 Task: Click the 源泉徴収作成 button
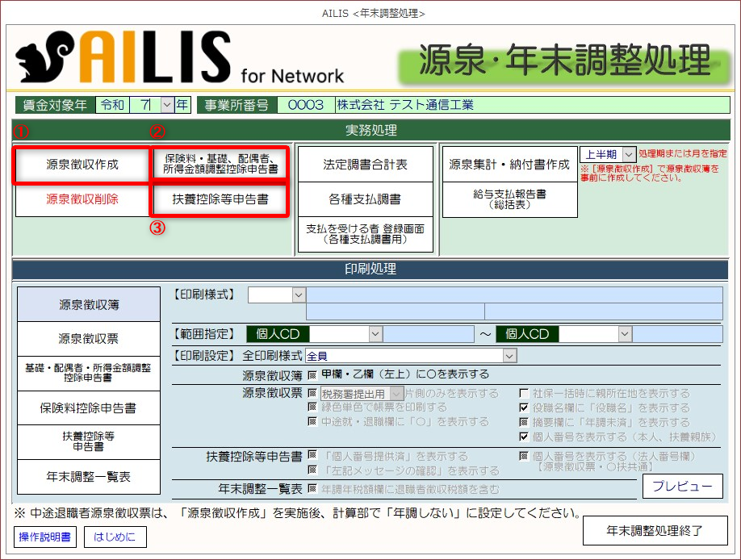[x=82, y=165]
